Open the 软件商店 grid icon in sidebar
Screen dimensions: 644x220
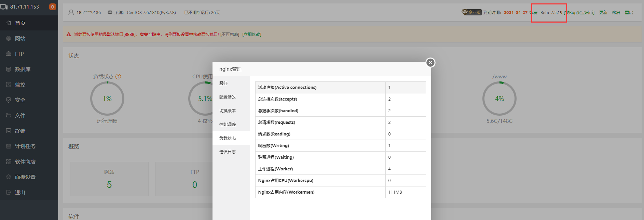9,161
